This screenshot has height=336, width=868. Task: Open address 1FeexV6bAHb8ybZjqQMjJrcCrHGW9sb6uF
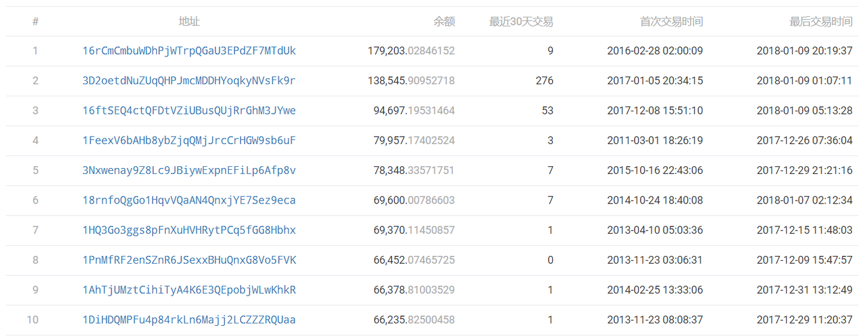pyautogui.click(x=189, y=141)
